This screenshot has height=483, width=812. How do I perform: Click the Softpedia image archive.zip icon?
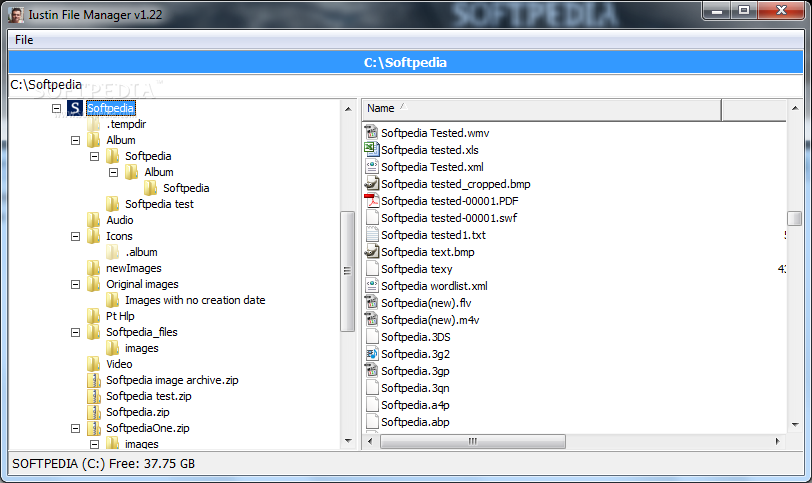pos(94,380)
